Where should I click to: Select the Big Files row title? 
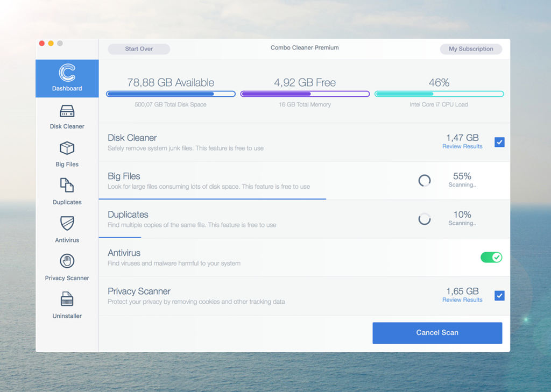click(x=124, y=176)
